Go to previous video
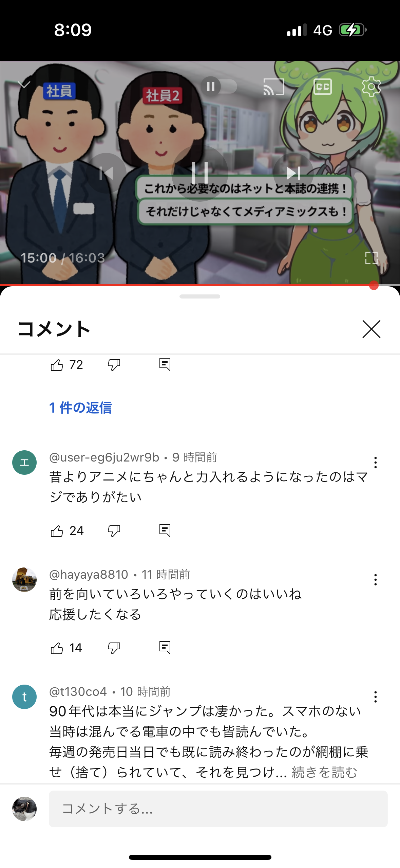This screenshot has height=868, width=400. (x=106, y=173)
